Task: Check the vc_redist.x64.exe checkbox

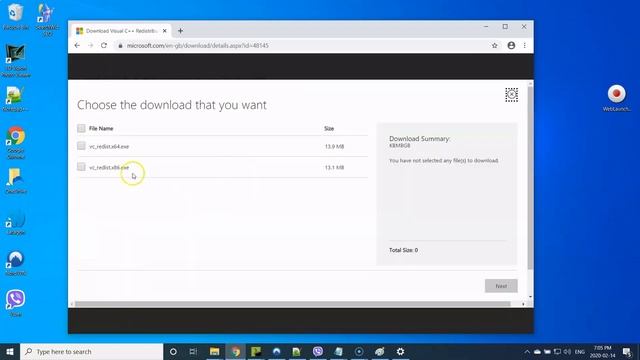Action: 81,146
